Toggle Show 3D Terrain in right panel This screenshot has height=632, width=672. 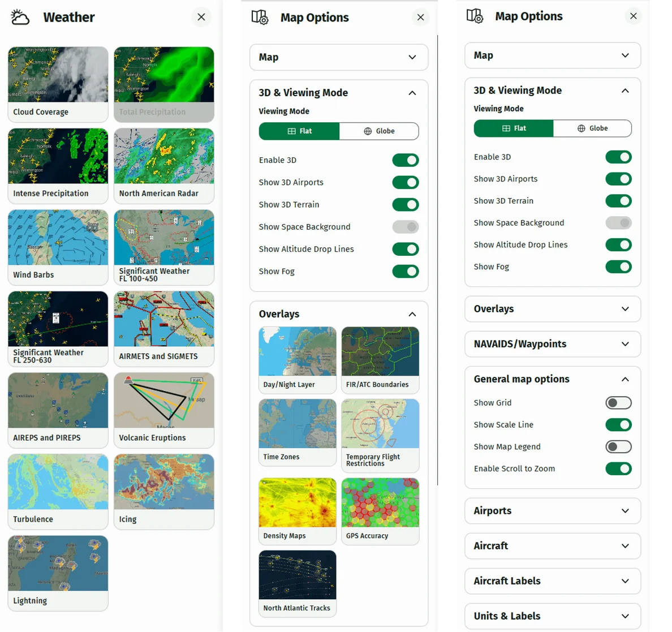(x=618, y=201)
